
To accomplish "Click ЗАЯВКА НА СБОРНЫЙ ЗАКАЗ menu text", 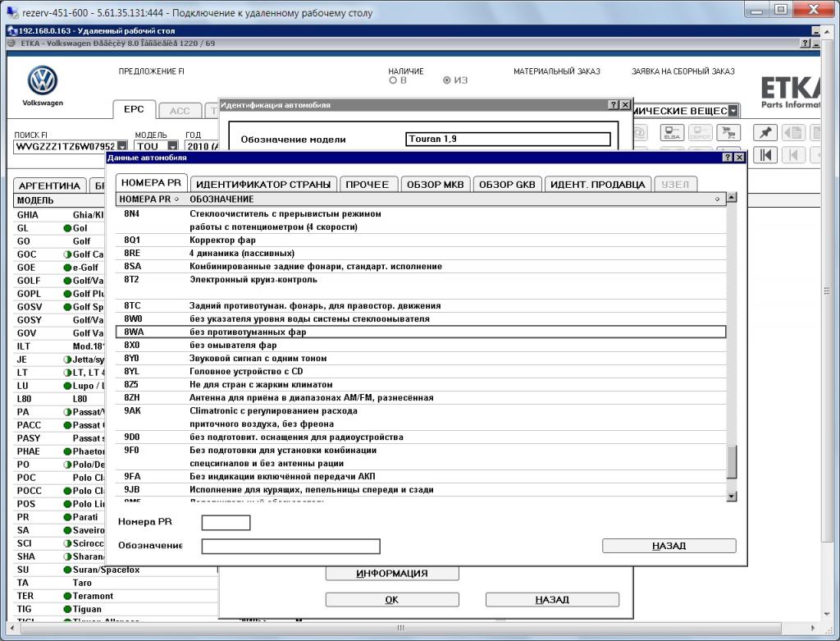I will coord(683,71).
